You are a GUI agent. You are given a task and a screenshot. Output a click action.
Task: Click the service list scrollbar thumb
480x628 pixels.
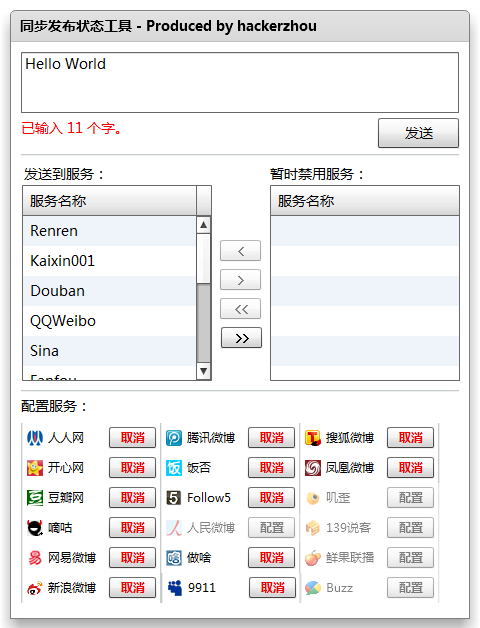pos(204,323)
